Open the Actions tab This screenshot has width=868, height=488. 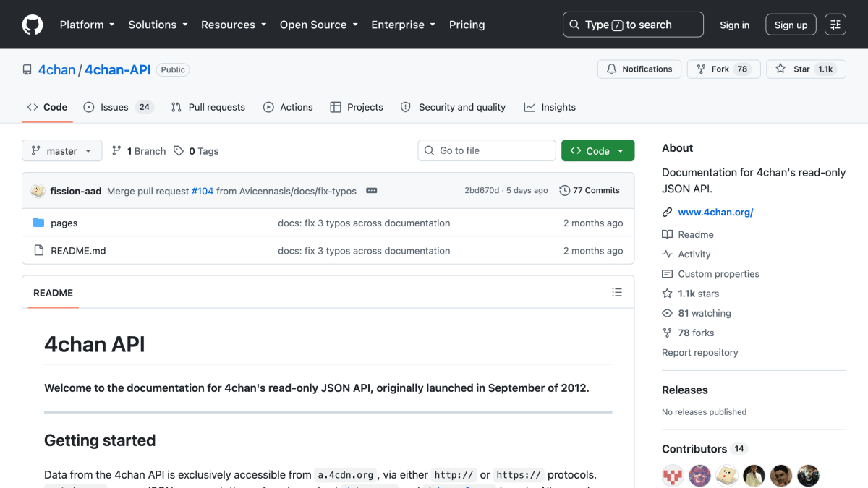click(288, 107)
